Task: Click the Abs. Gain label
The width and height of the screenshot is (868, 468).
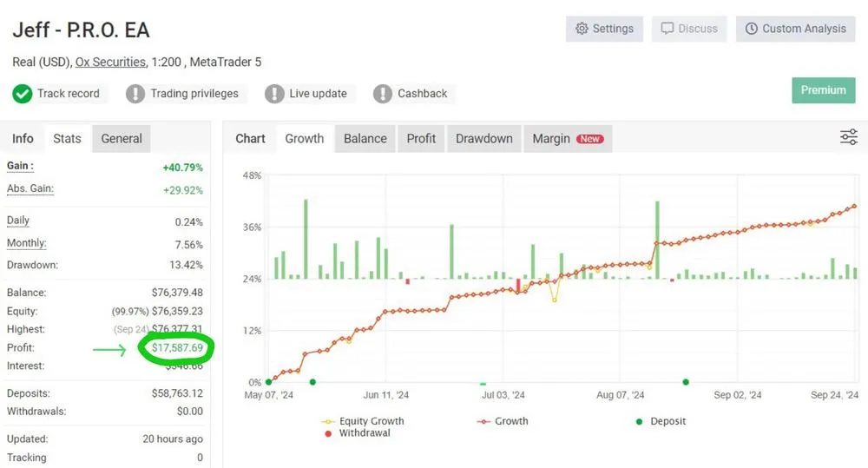Action: (30, 189)
